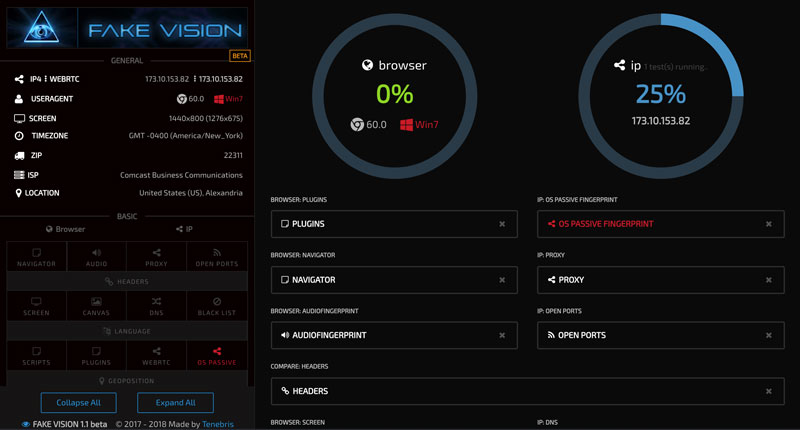Click the share icon next to ip
This screenshot has height=430, width=800.
619,65
